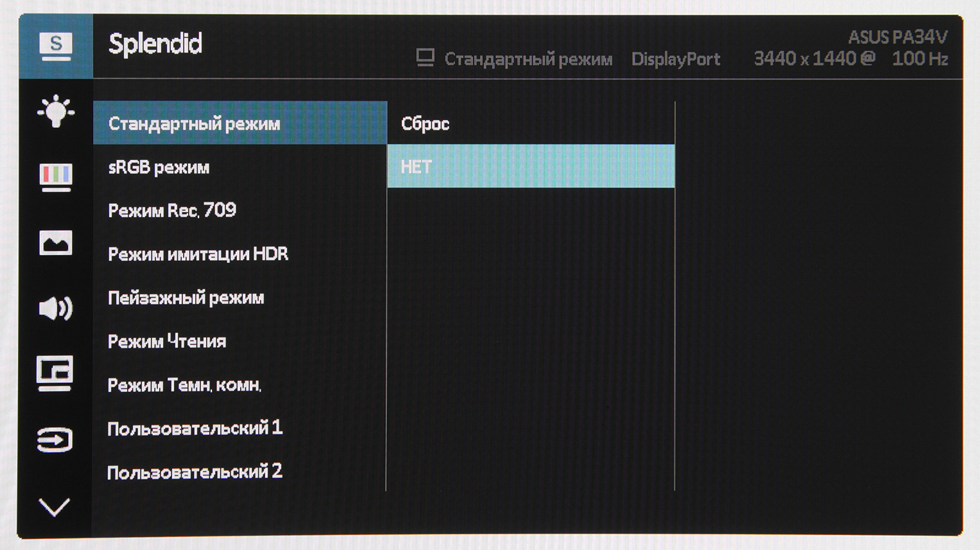Select Пользовательский 2 preset
Screen dimensions: 980x550
[195, 472]
